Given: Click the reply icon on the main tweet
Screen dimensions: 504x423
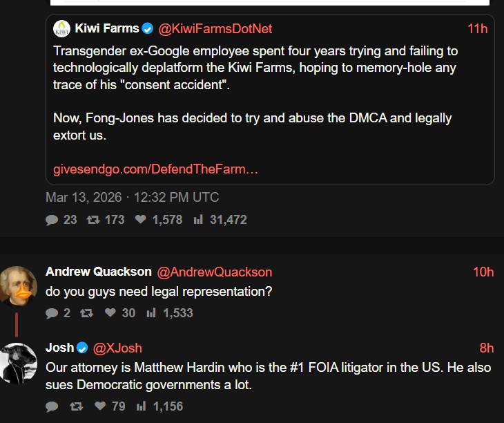Looking at the screenshot, I should [52, 220].
